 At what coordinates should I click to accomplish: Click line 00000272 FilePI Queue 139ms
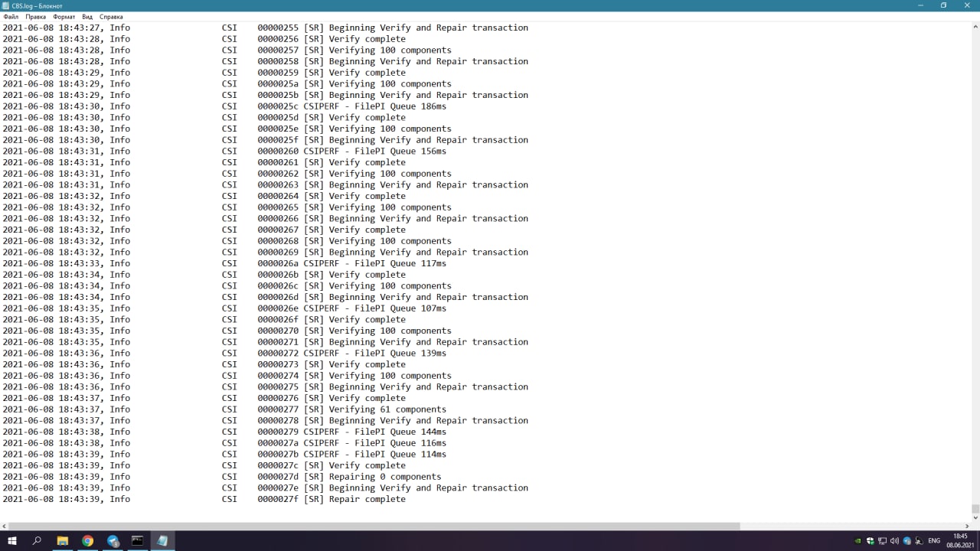click(224, 353)
